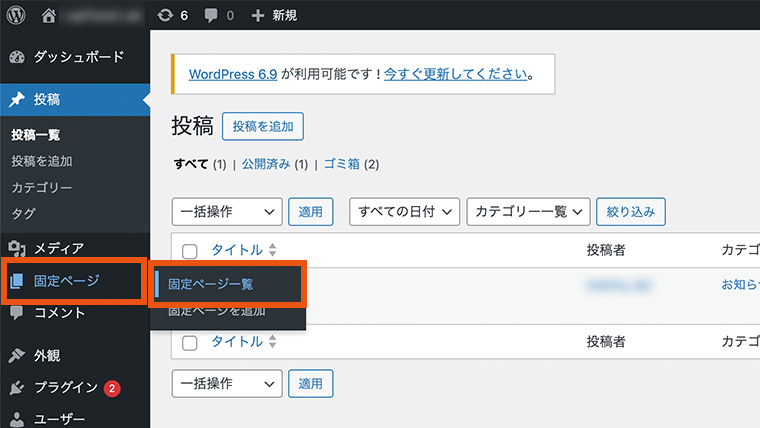The height and width of the screenshot is (428, 760).
Task: Open カテゴリー submenu item
Action: pos(42,187)
